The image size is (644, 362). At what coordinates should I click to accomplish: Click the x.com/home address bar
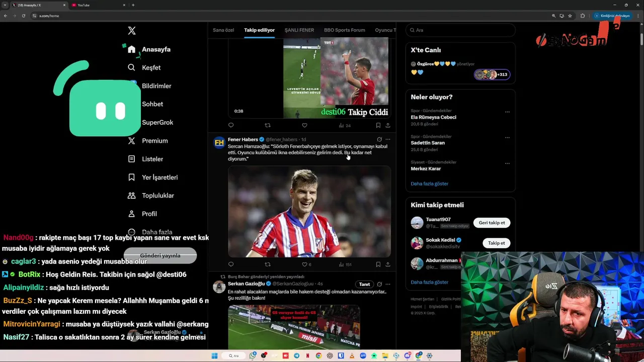point(289,16)
